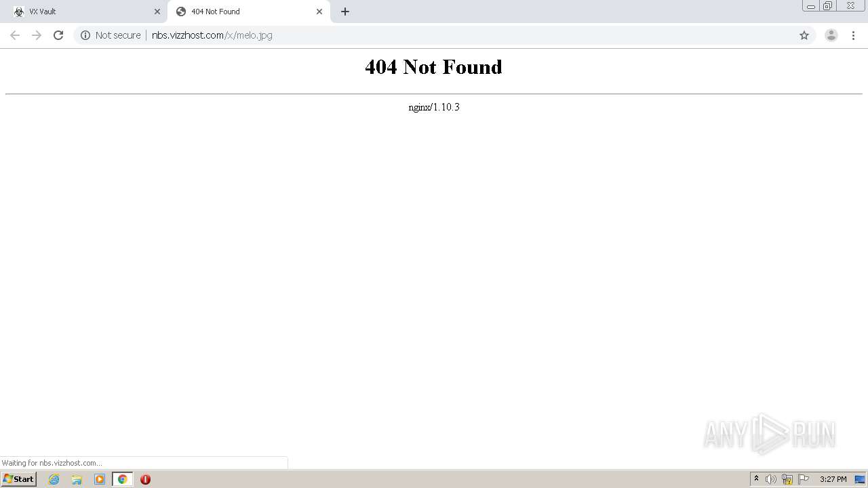
Task: Close the Chrome window
Action: tap(850, 6)
